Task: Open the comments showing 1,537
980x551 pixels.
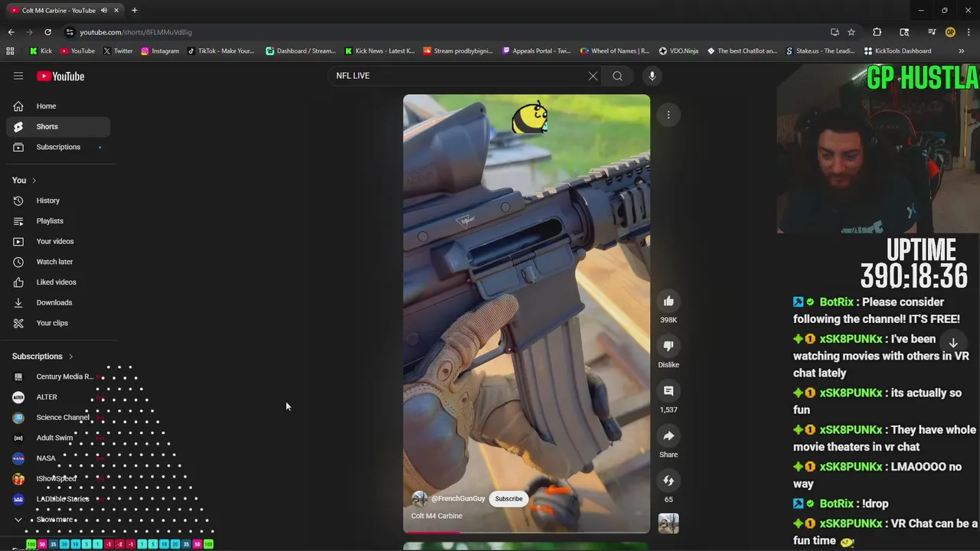Action: point(668,391)
